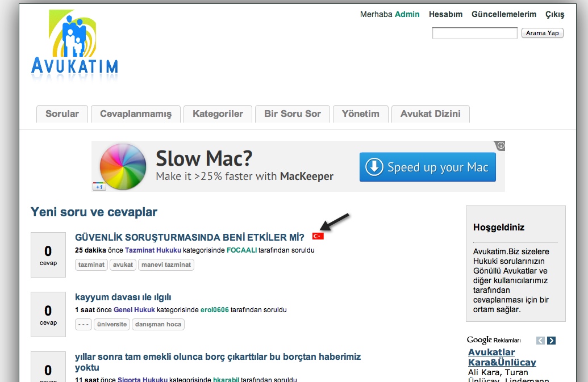
Task: Click the Çıkış logout link
Action: (554, 14)
